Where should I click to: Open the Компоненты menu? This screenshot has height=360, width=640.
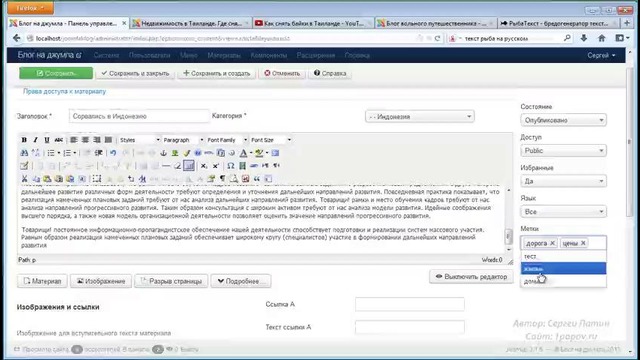click(269, 56)
